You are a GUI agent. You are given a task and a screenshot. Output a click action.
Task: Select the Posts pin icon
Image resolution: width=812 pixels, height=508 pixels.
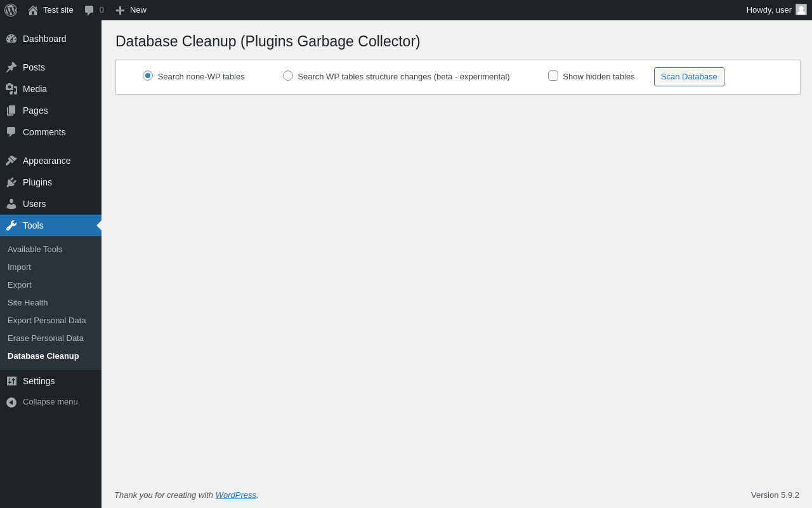coord(11,67)
